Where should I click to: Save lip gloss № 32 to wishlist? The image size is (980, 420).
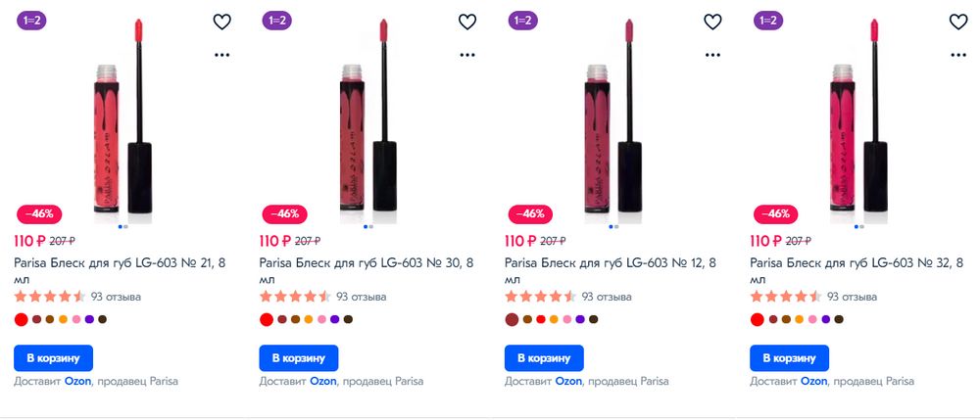pyautogui.click(x=957, y=22)
